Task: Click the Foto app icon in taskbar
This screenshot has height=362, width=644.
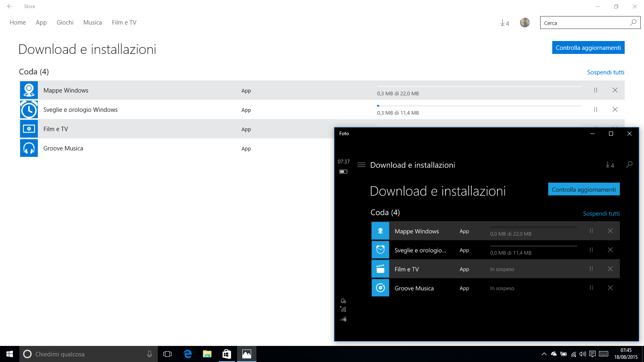Action: point(247,354)
